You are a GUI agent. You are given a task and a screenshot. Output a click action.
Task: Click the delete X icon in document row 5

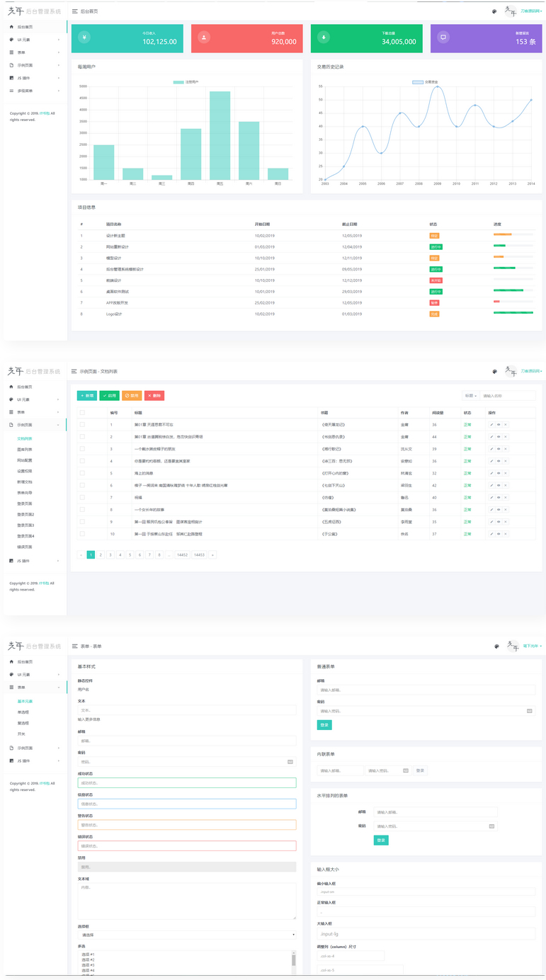tap(506, 473)
